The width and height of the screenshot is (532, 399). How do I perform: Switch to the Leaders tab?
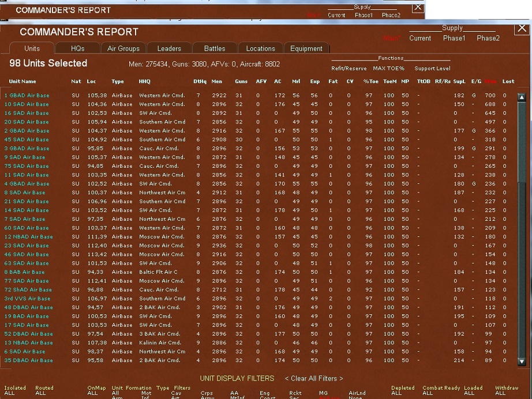169,48
